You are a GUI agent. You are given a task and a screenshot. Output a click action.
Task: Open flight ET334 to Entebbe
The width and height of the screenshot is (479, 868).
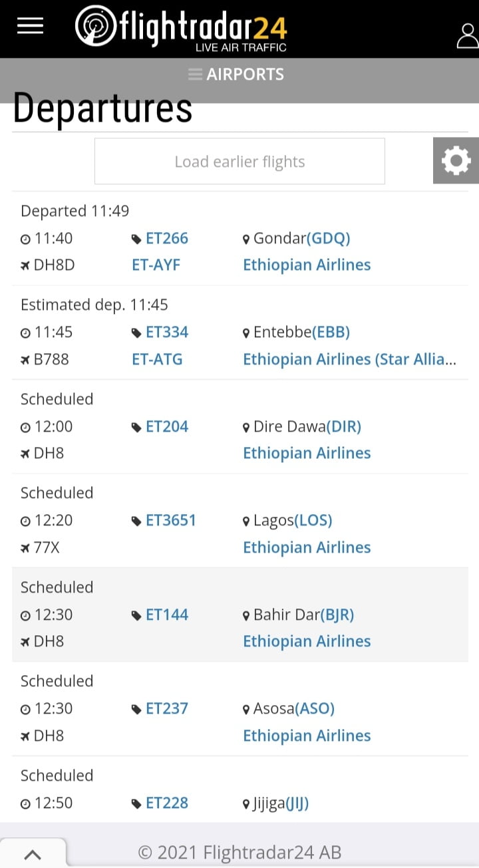[x=166, y=332]
